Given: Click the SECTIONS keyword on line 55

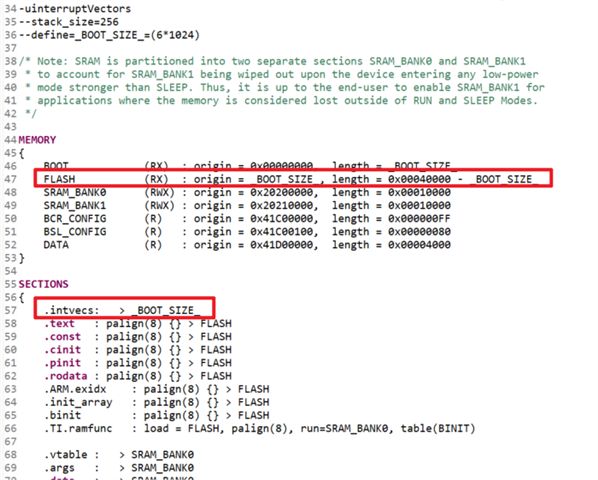Looking at the screenshot, I should coord(43,284).
